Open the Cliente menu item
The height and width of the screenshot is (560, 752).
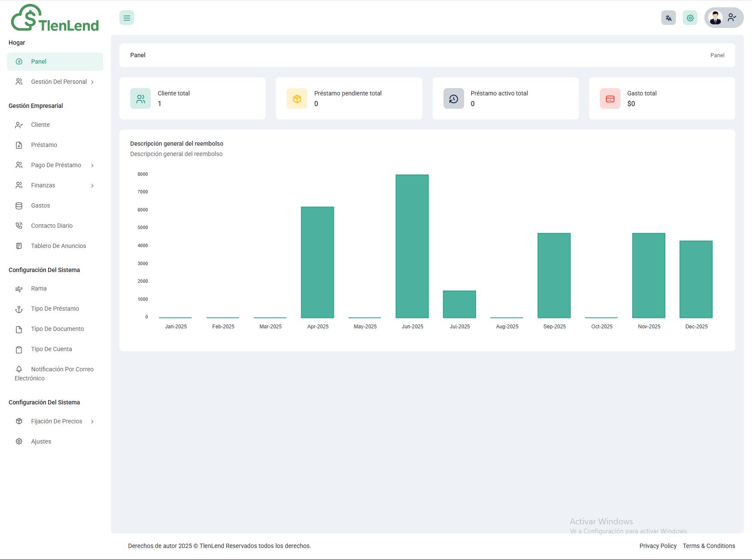40,125
